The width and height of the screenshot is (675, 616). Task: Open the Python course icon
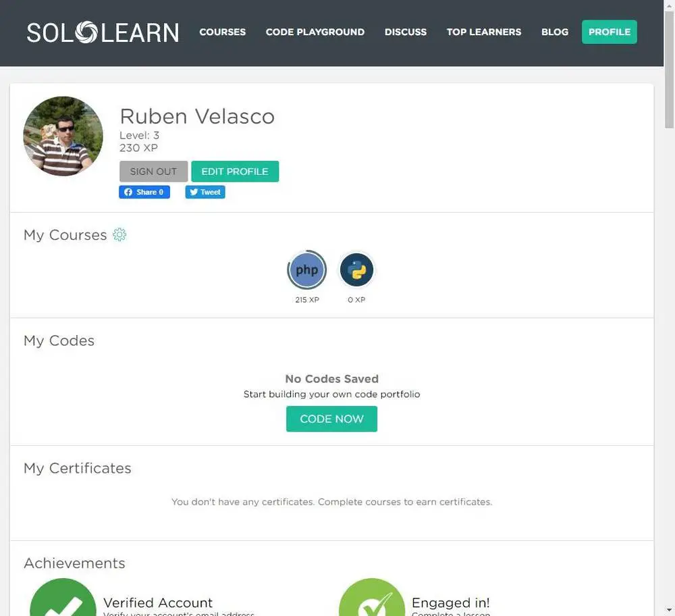point(356,270)
